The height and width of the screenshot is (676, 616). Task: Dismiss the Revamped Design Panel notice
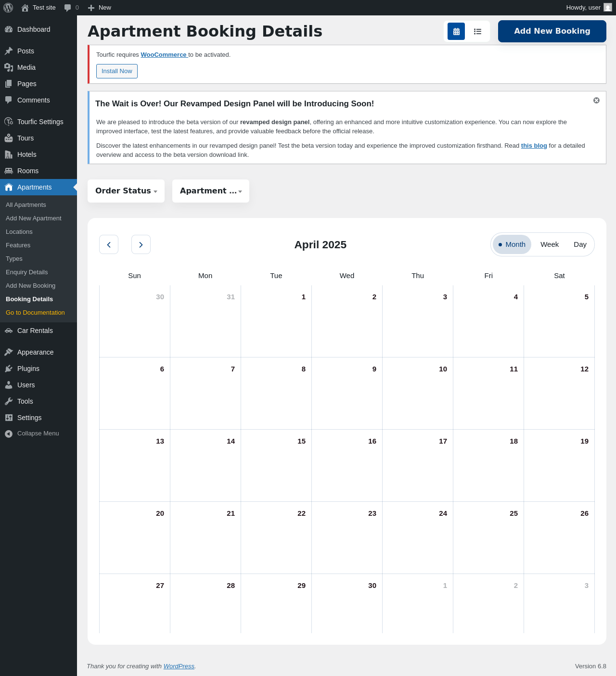tap(596, 101)
